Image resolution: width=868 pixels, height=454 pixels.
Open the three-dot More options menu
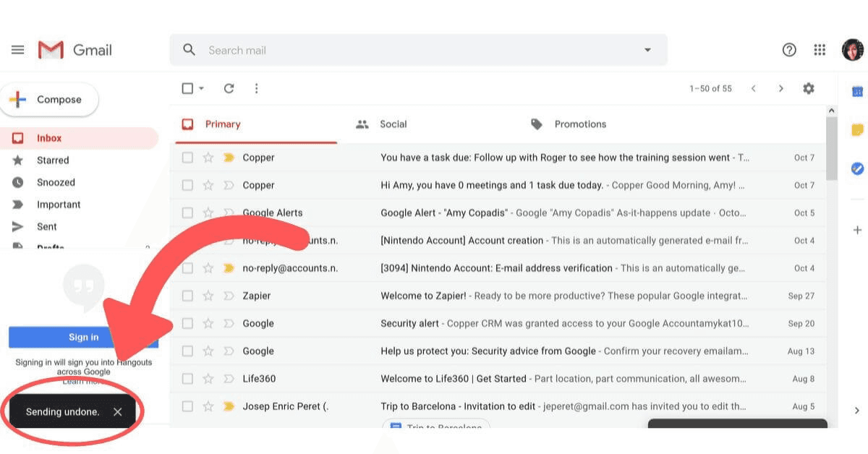[x=256, y=88]
